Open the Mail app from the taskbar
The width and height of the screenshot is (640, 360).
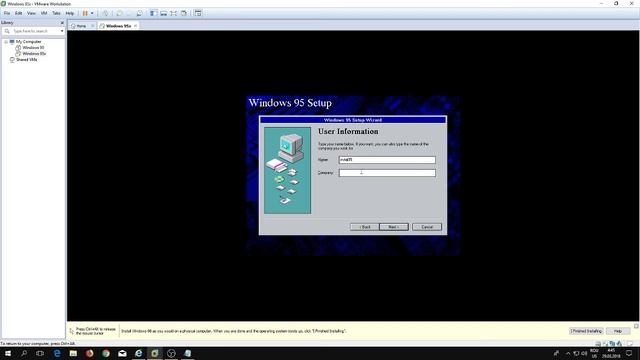point(122,353)
